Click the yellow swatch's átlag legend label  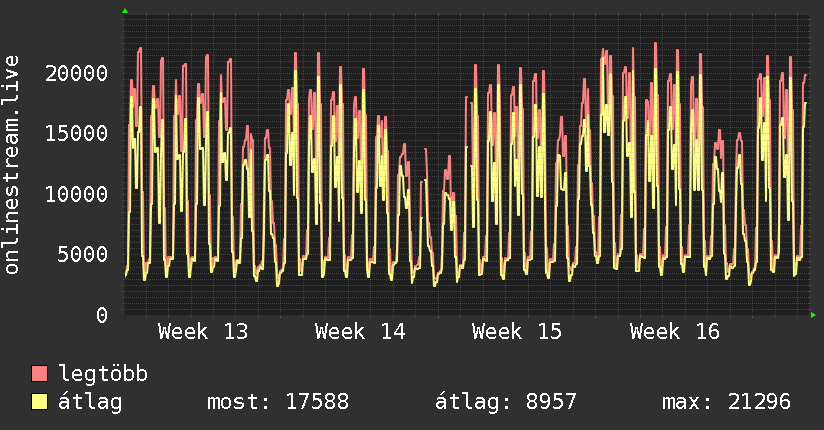pos(90,402)
